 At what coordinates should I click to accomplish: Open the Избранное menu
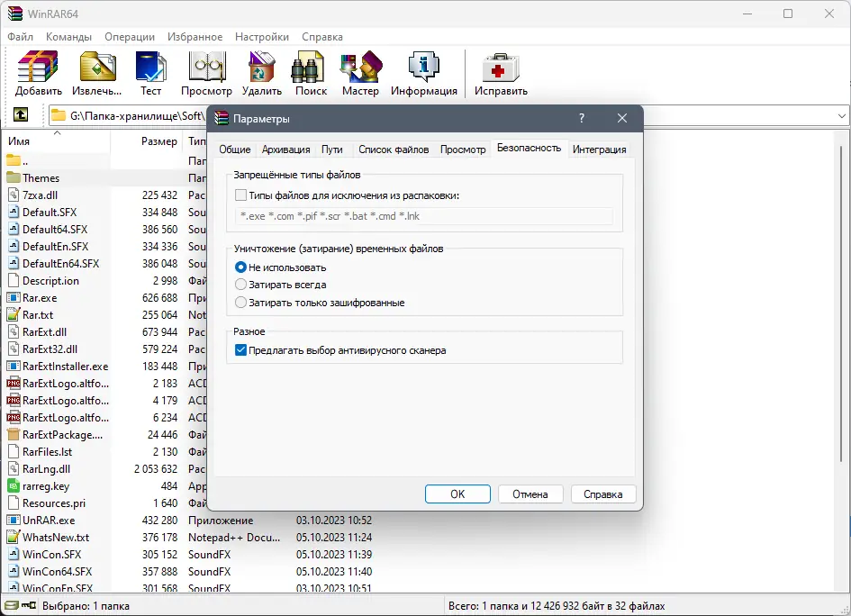195,36
